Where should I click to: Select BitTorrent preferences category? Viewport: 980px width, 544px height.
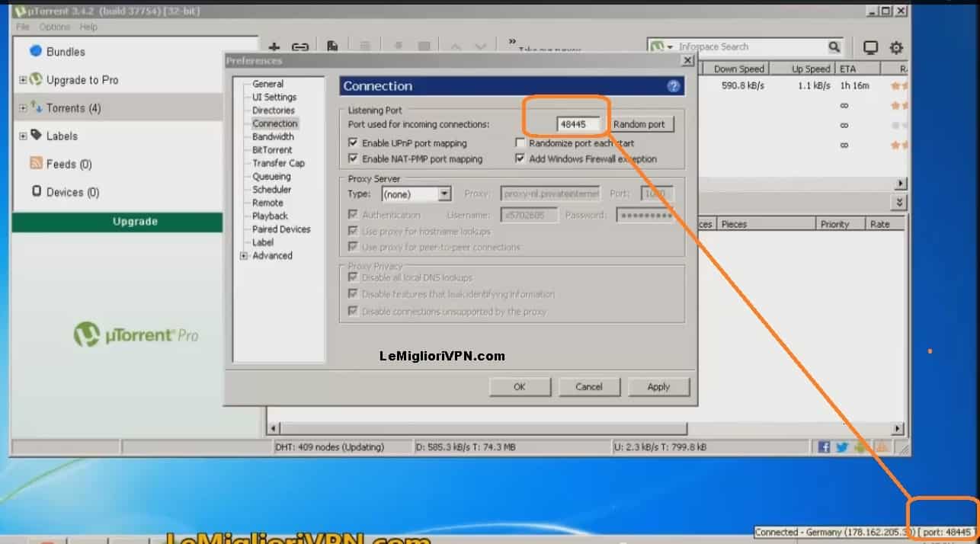pyautogui.click(x=272, y=150)
